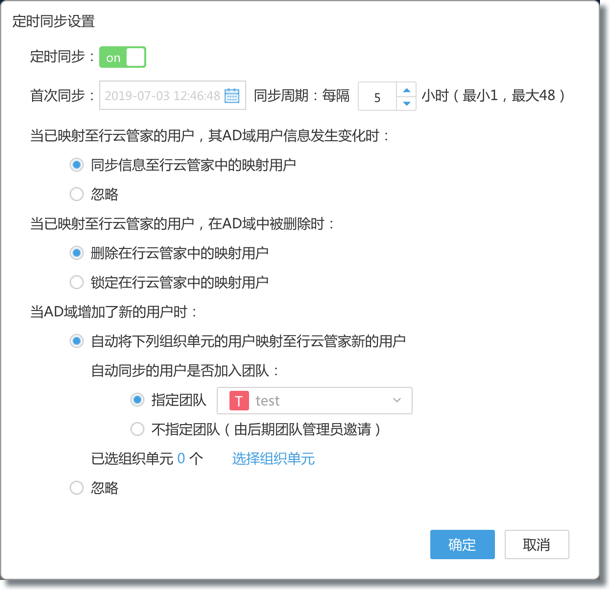Select 忽略 under new AD users section
Viewport: 610px width, 590px height.
point(77,488)
